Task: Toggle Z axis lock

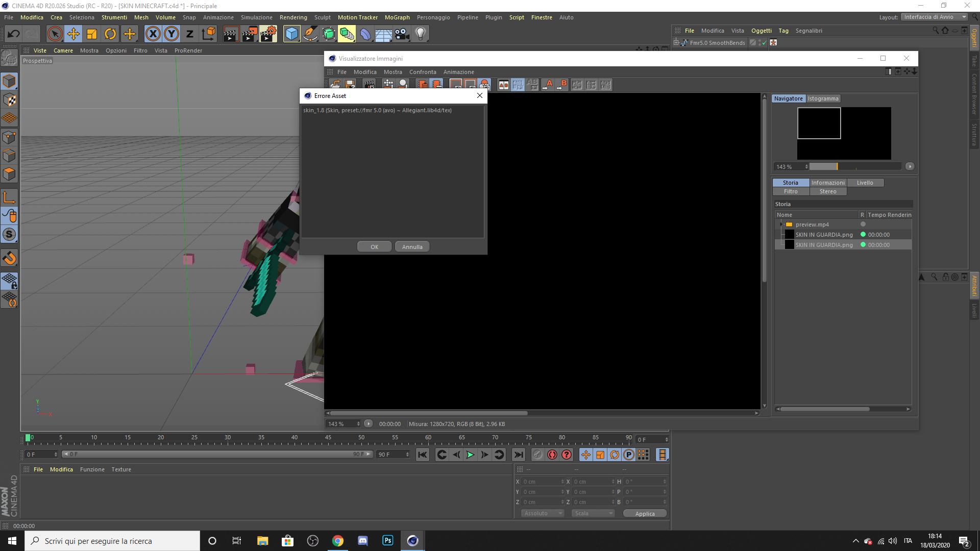Action: coord(190,34)
